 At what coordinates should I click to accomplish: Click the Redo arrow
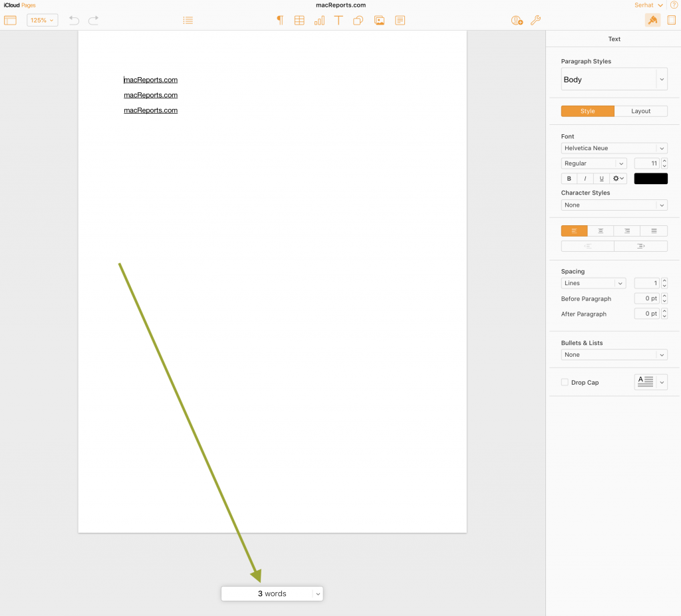click(93, 21)
